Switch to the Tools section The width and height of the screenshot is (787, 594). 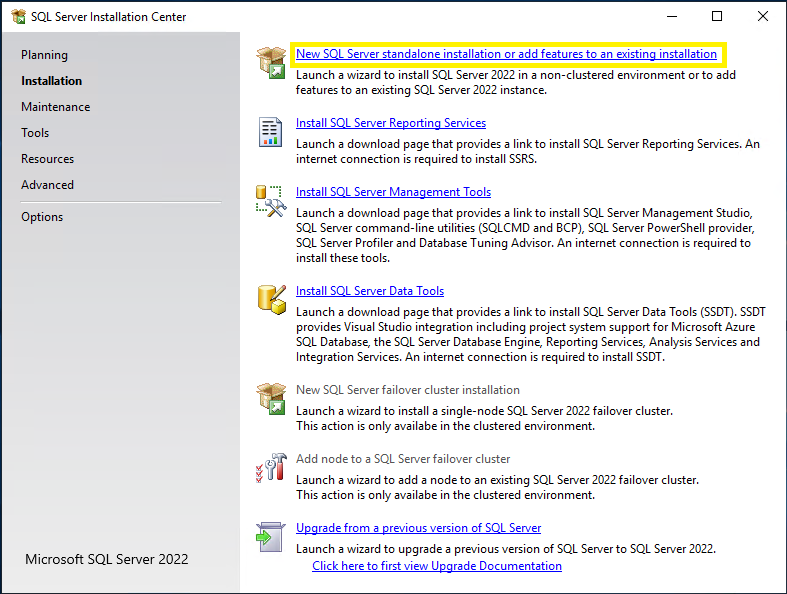(35, 133)
